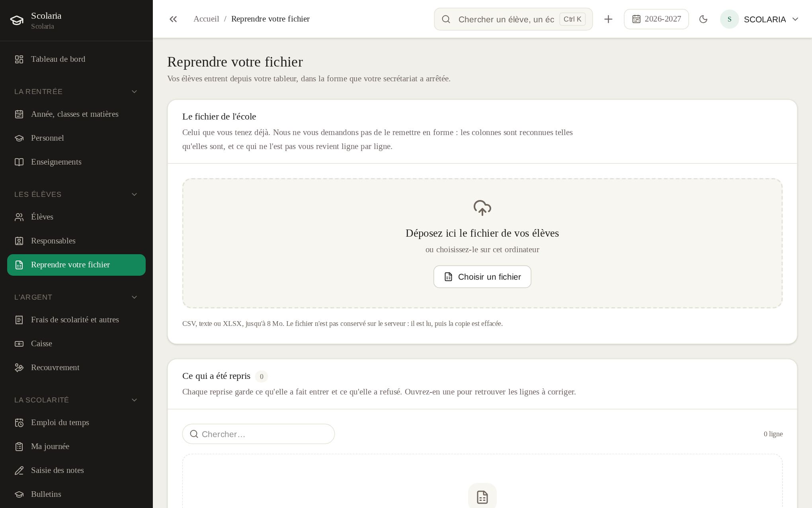Click the Recouvrement hand-coins icon

click(19, 368)
